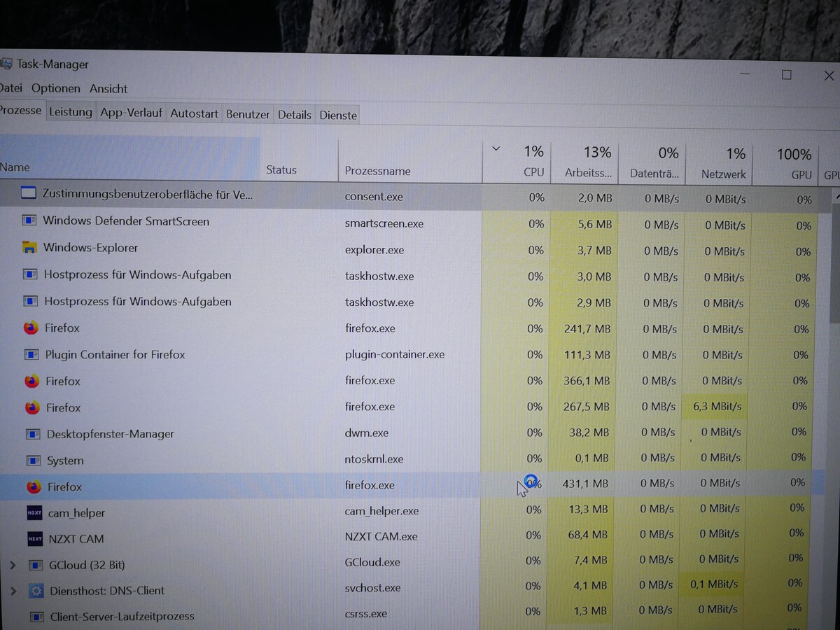840x630 pixels.
Task: Click the vertical scrollbar of process list
Action: [x=834, y=406]
